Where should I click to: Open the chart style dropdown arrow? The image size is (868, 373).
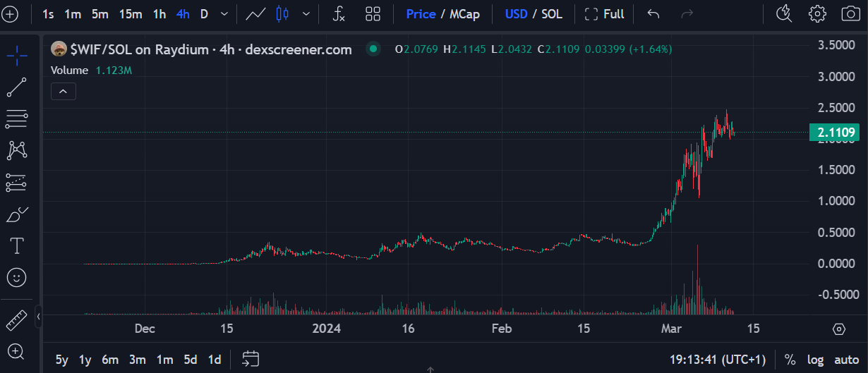tap(306, 13)
